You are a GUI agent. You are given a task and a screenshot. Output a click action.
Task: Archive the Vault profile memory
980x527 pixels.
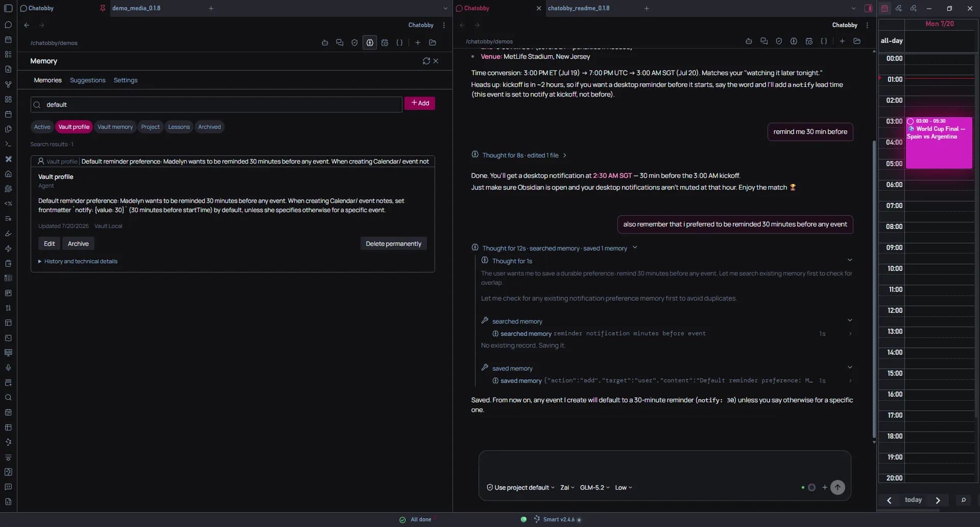(x=78, y=244)
